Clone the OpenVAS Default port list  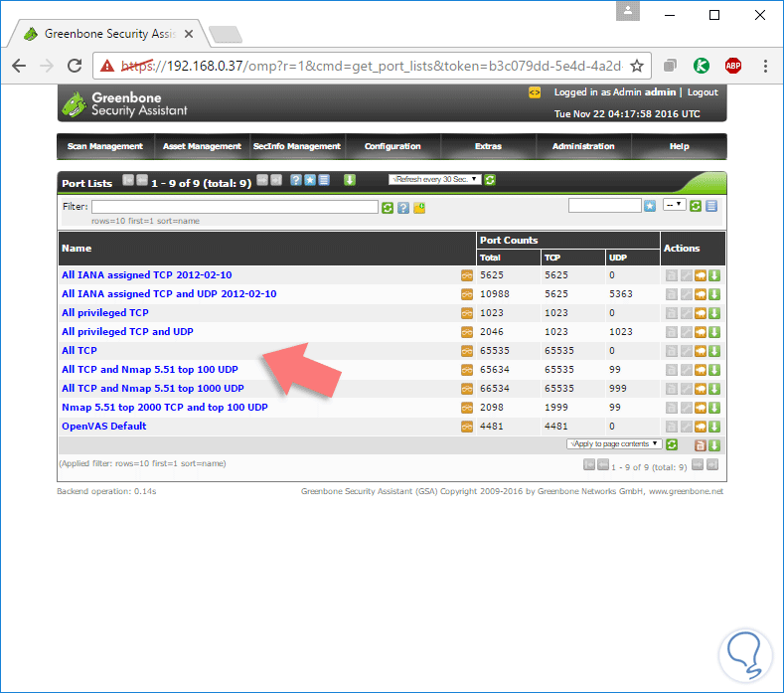click(701, 427)
